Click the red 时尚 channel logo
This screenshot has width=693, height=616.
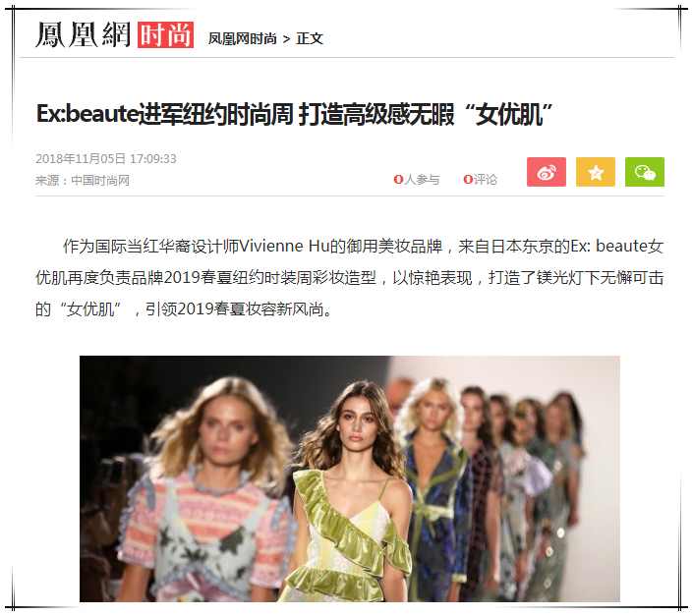(165, 34)
